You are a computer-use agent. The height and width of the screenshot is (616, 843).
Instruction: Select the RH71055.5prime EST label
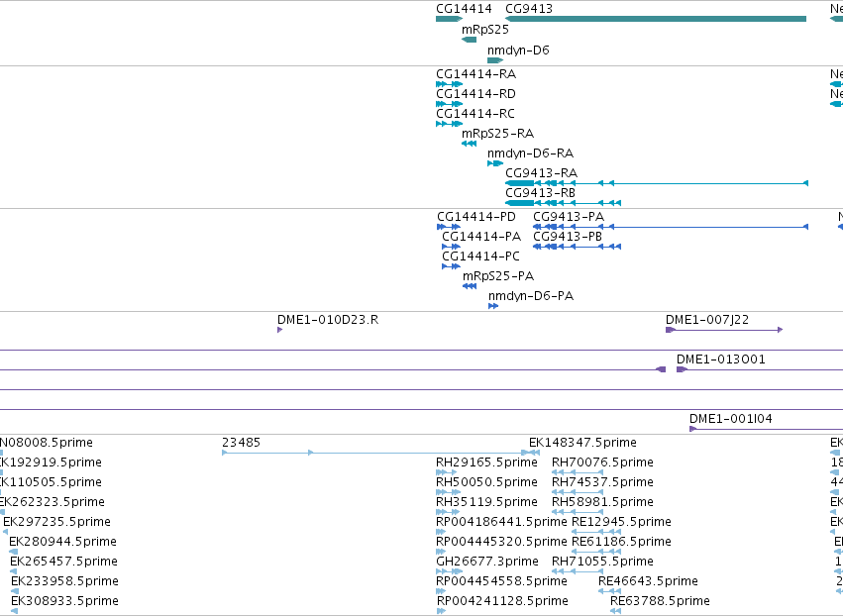coord(602,562)
